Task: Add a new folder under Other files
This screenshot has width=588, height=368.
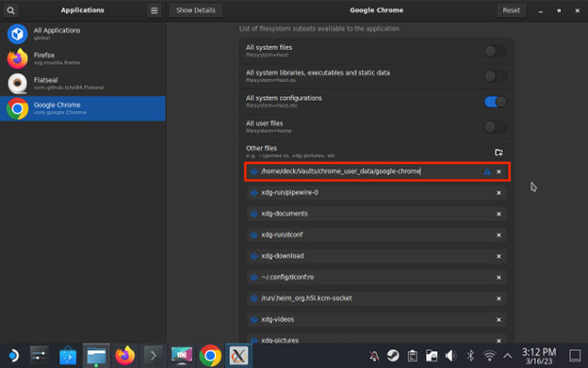Action: (x=498, y=152)
